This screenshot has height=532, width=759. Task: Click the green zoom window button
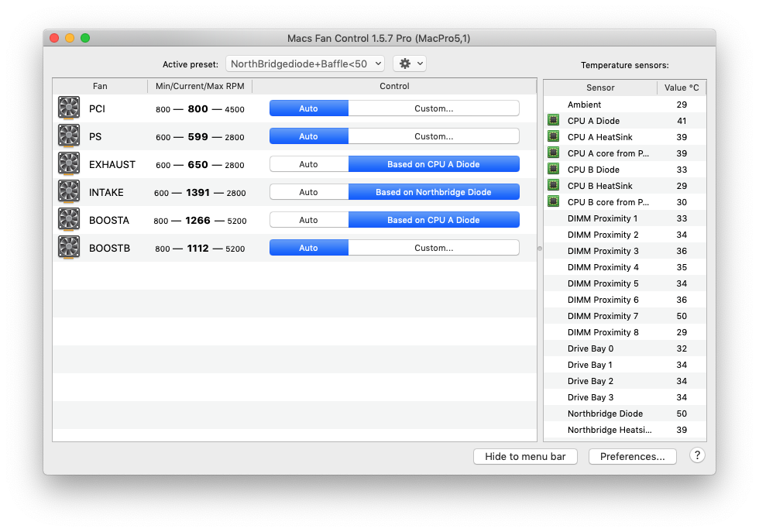[x=85, y=38]
